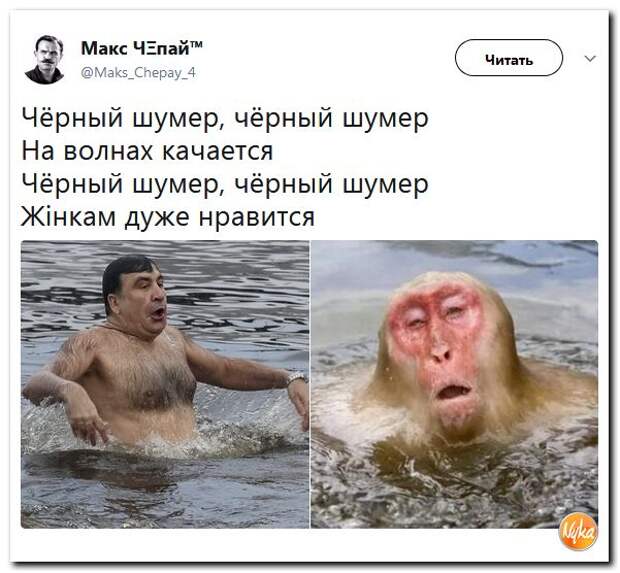The width and height of the screenshot is (620, 573).
Task: Open the @Maks_Chepay_4 handle link
Action: [138, 73]
